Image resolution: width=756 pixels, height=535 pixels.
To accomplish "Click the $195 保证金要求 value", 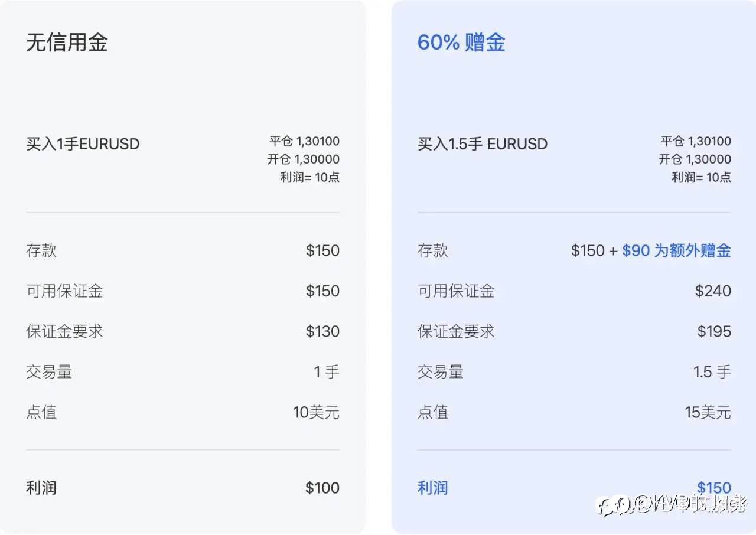I will coord(714,331).
